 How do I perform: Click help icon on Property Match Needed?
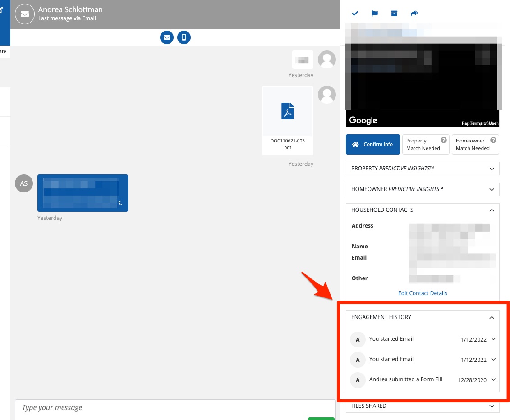(x=444, y=140)
